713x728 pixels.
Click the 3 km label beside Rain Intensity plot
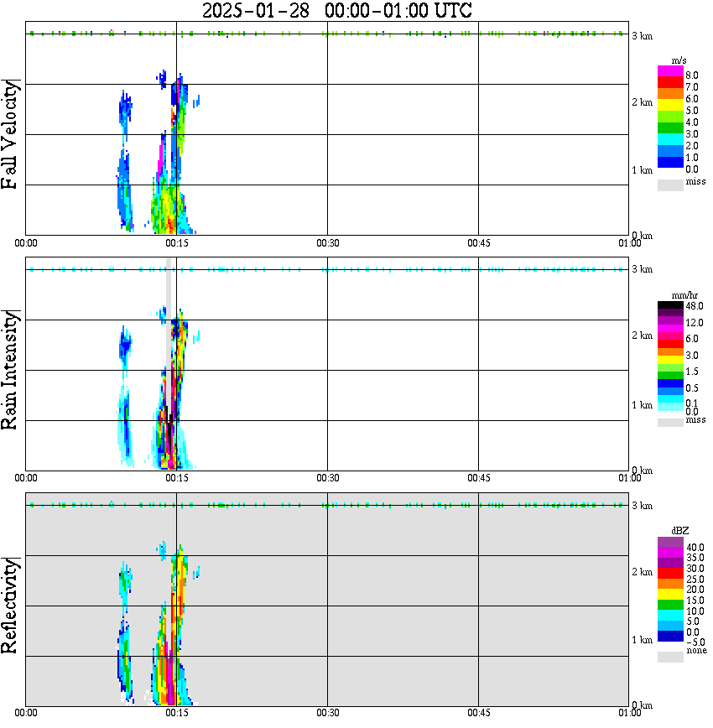(x=642, y=269)
